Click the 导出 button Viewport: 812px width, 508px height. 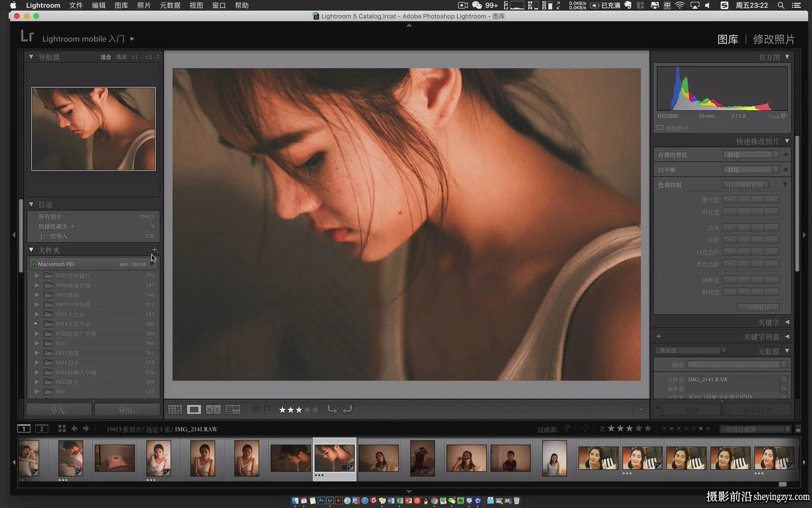point(128,410)
